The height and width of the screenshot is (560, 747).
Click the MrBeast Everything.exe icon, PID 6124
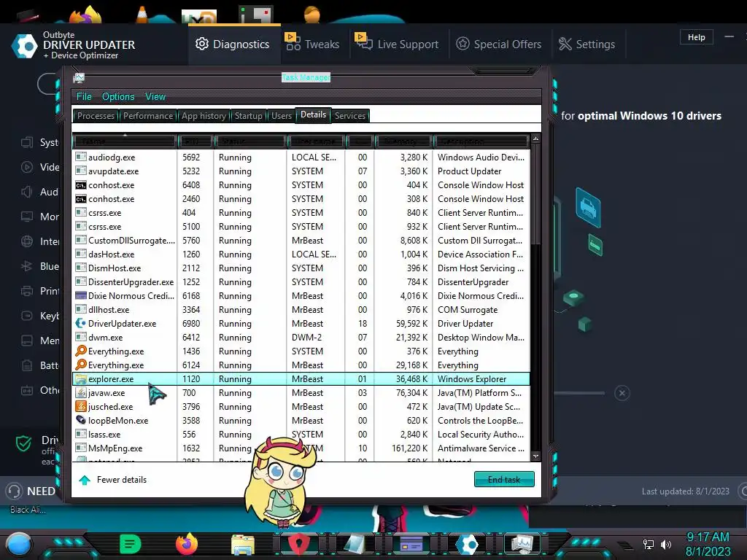tap(81, 365)
